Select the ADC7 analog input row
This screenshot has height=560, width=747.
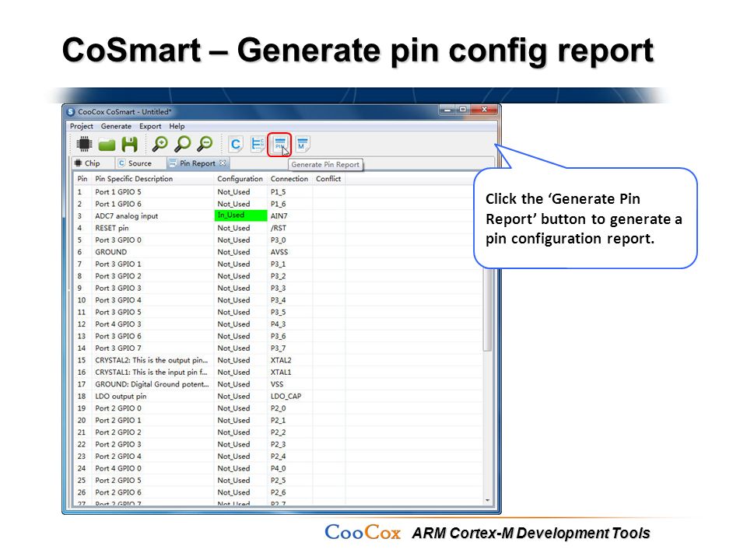pos(278,215)
